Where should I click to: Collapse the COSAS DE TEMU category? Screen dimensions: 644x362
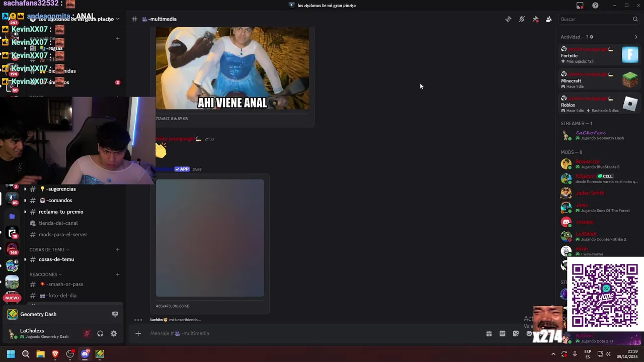[49, 250]
